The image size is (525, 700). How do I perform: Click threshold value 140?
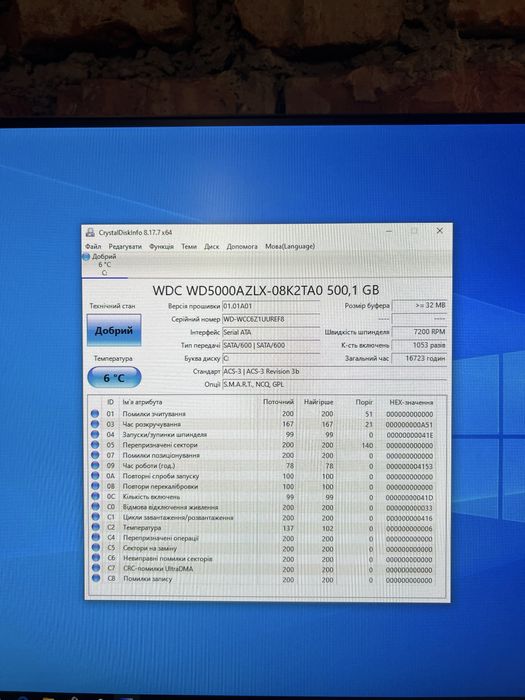click(367, 445)
